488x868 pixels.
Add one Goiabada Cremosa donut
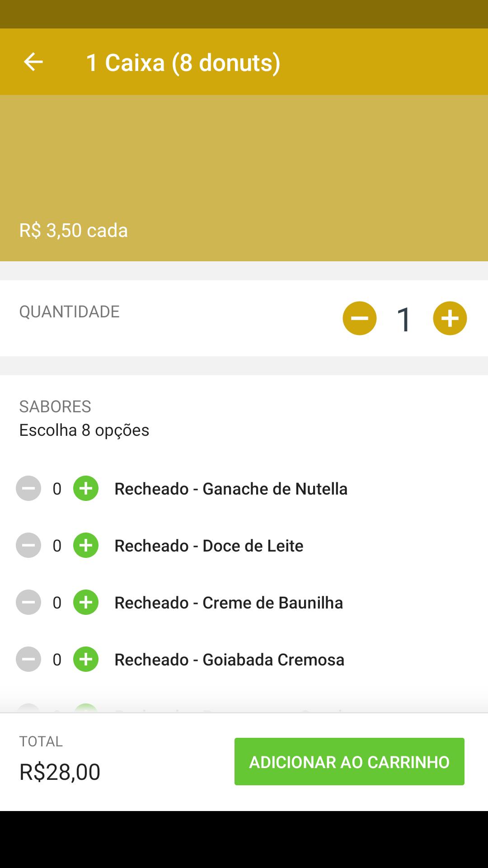(x=86, y=659)
